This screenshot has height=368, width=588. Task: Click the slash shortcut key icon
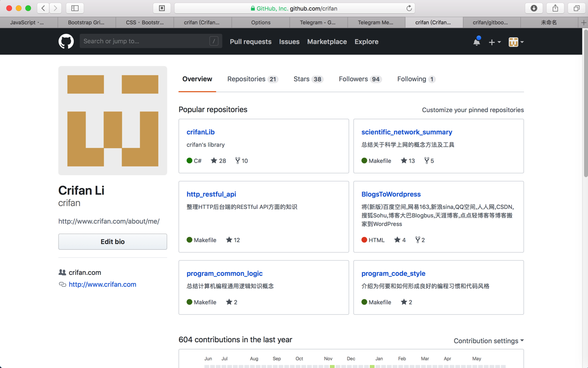[x=214, y=41]
